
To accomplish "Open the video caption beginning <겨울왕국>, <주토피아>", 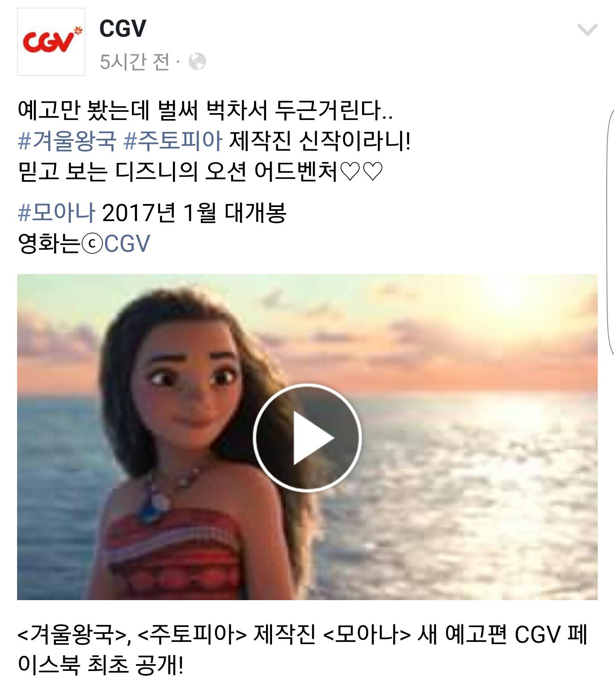I will [303, 649].
